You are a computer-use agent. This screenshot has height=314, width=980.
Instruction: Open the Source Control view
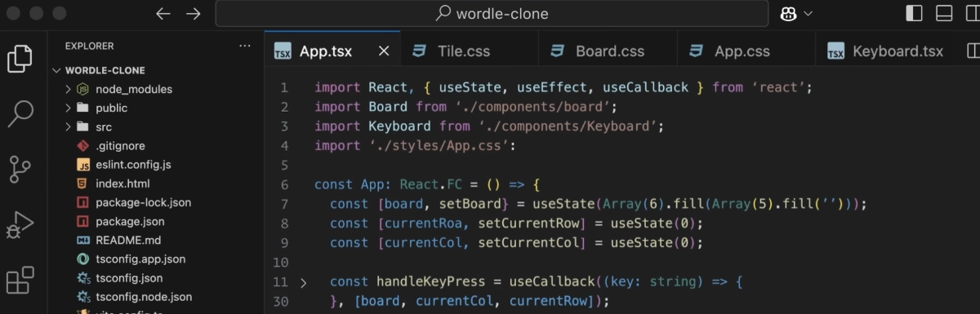(20, 169)
